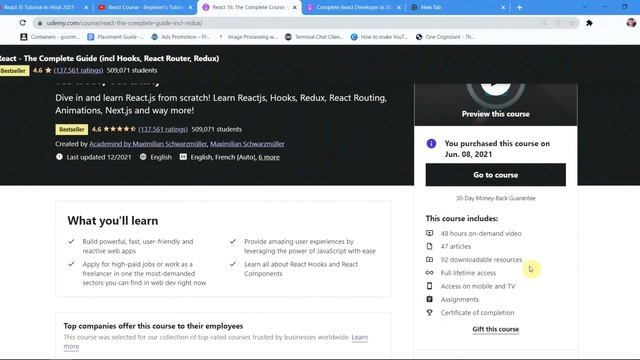Close the React JS Tutorial in Hindi tab
The width and height of the screenshot is (640, 360).
pos(86,7)
